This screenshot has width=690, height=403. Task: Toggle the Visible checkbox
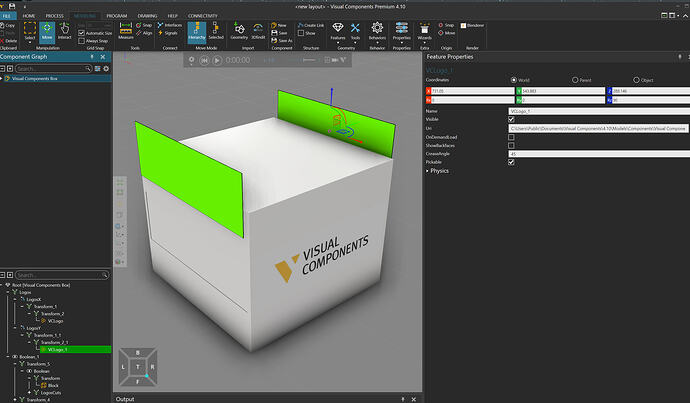click(x=512, y=119)
